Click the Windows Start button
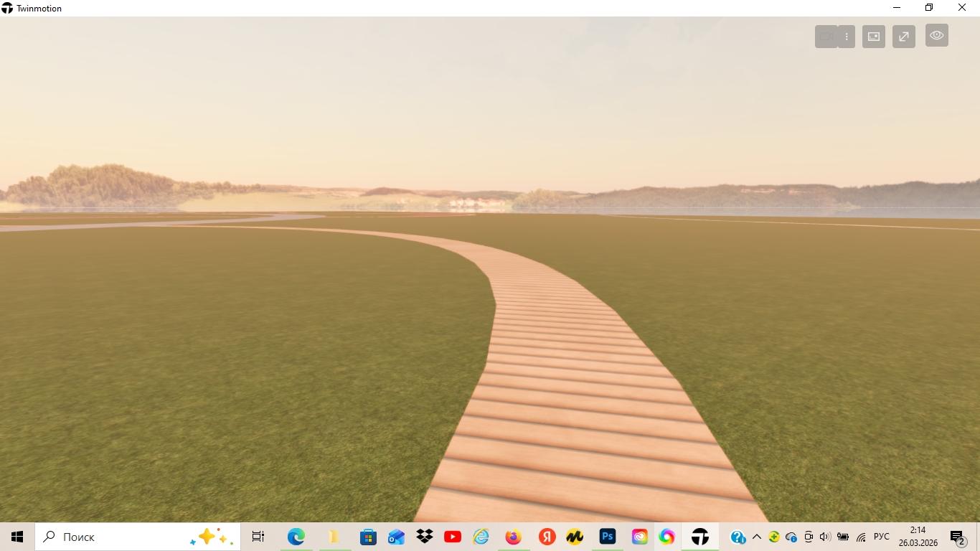Screen dimensions: 980x551 (17, 537)
